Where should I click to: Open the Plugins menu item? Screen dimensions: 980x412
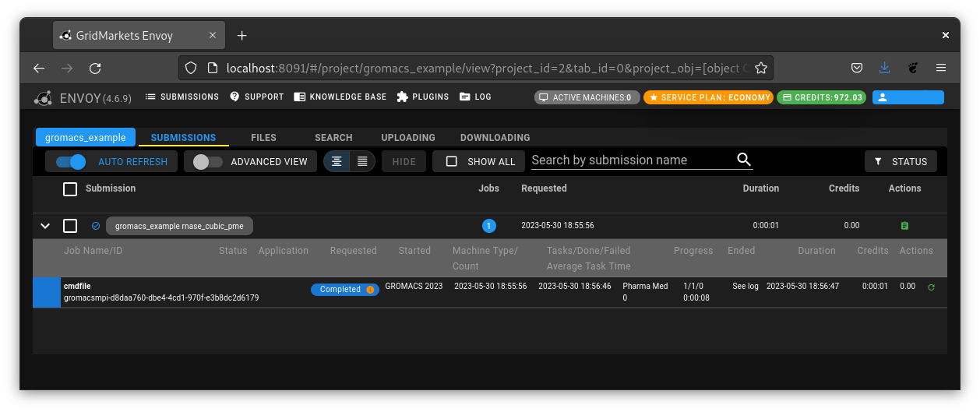pos(423,97)
